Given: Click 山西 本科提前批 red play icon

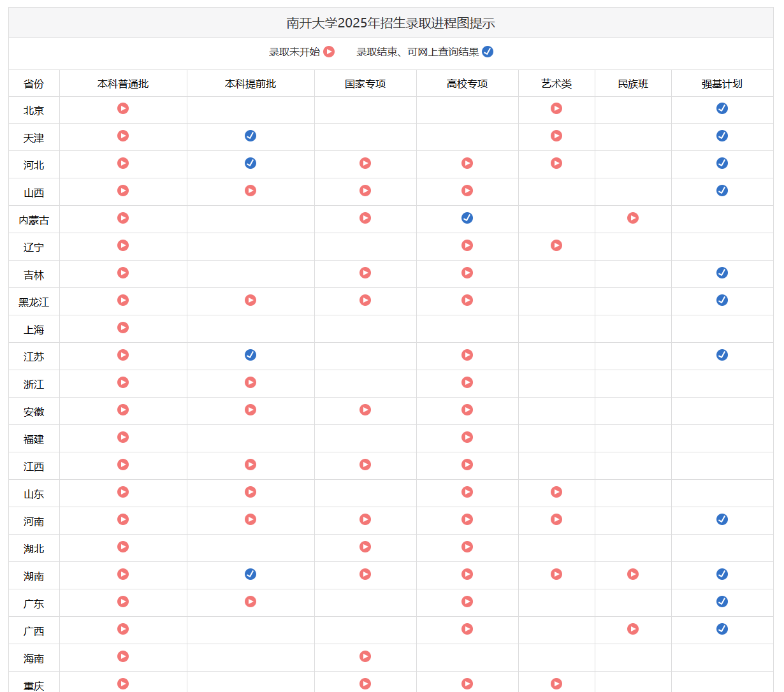Looking at the screenshot, I should click(x=250, y=191).
